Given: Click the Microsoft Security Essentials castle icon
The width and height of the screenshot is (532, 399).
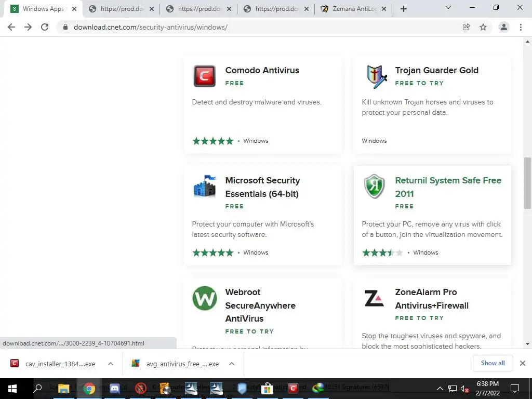Looking at the screenshot, I should tap(205, 186).
